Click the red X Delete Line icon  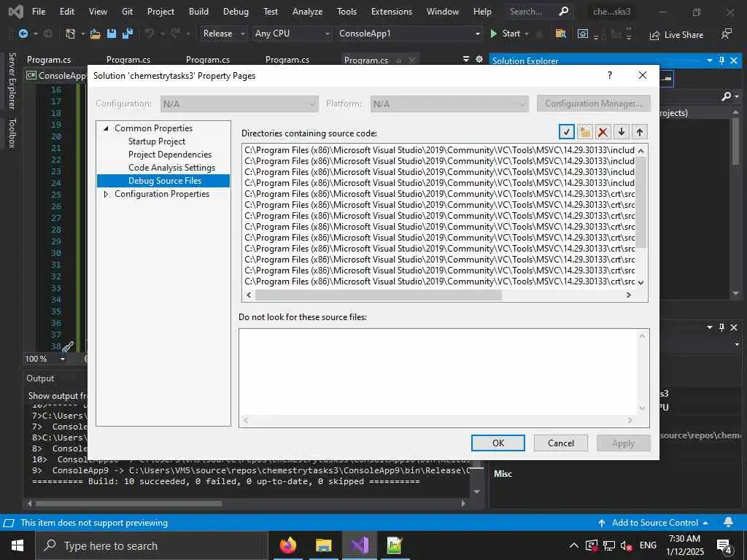(603, 132)
